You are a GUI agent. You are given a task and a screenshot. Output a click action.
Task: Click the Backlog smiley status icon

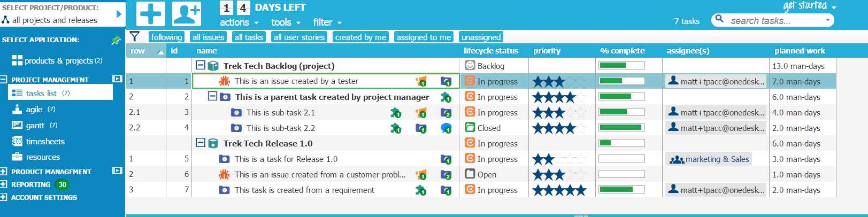pos(470,65)
